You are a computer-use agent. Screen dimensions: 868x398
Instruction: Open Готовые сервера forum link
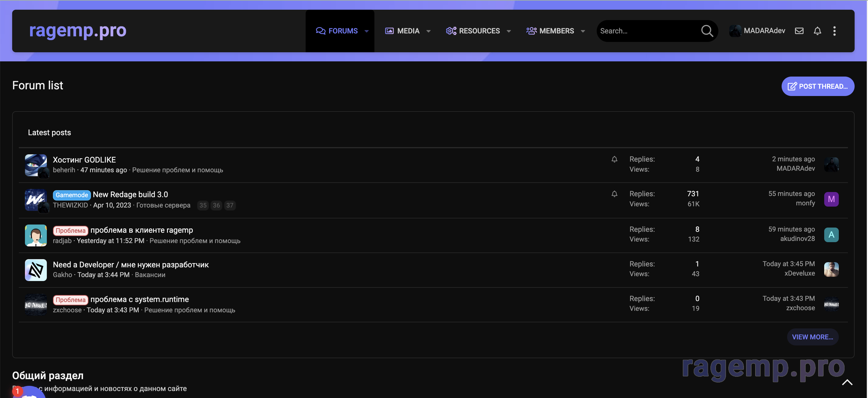coord(163,205)
